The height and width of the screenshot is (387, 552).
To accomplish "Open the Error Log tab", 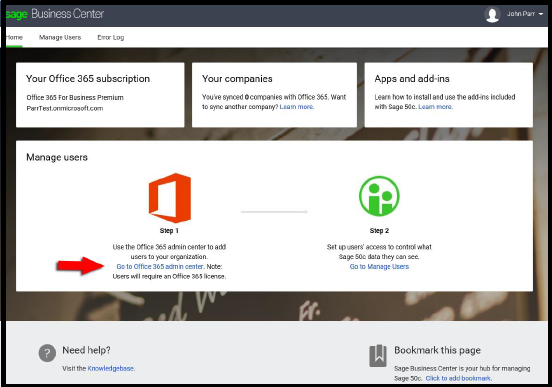I will (111, 37).
